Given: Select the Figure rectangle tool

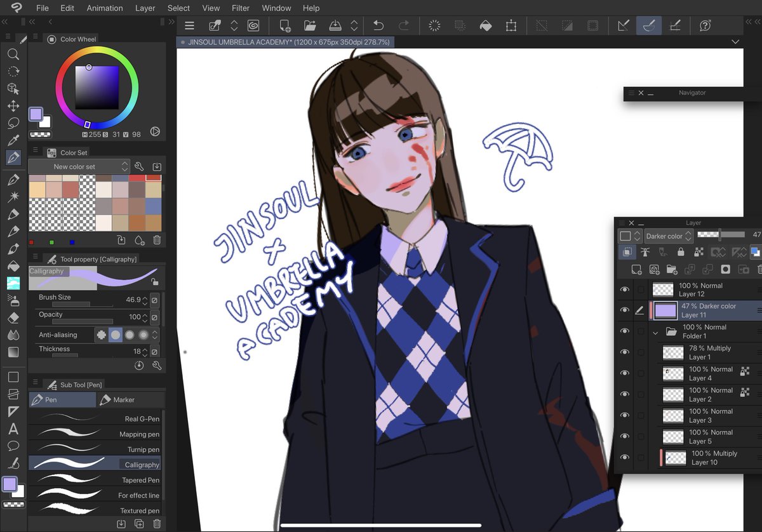Looking at the screenshot, I should pyautogui.click(x=13, y=377).
